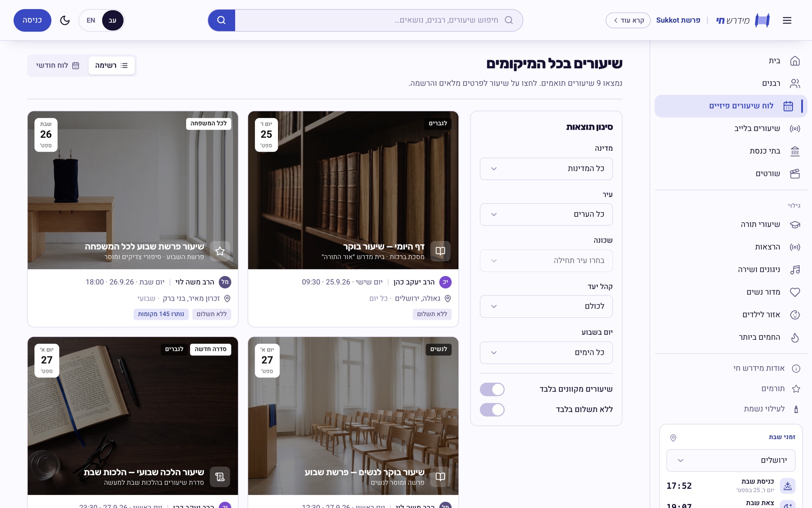Click read more (קרא עוד) button

tap(628, 20)
